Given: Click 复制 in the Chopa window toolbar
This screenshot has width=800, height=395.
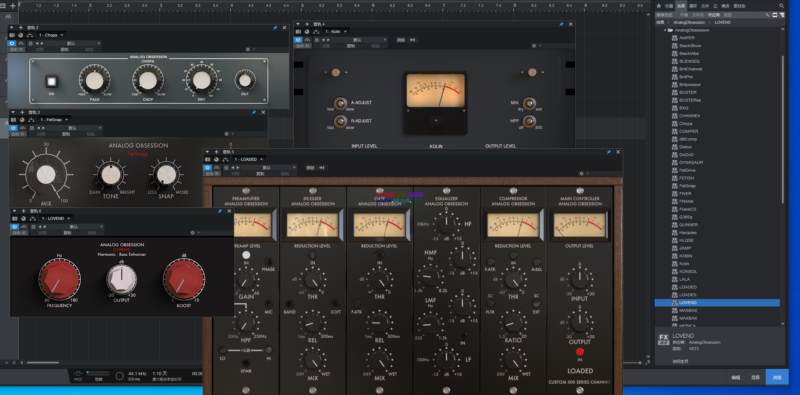Looking at the screenshot, I should (x=65, y=50).
